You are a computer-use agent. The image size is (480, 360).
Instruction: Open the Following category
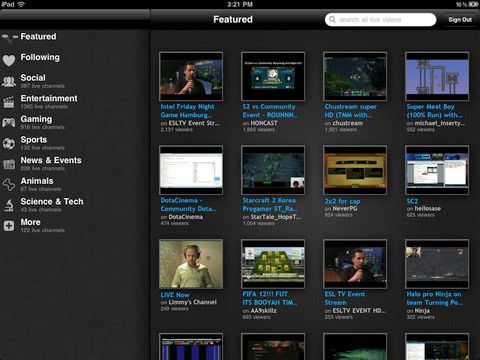click(x=40, y=57)
